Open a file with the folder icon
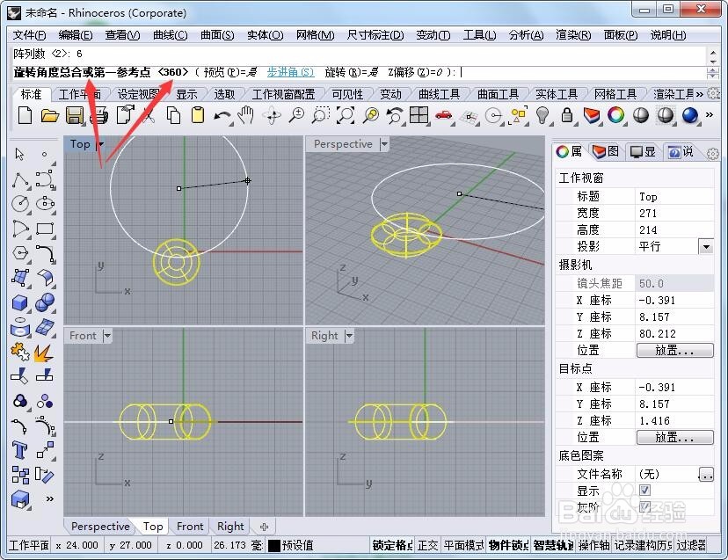 [x=50, y=115]
